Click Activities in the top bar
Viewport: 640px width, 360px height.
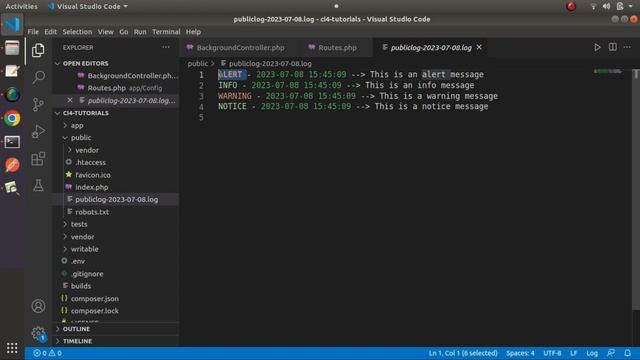tap(21, 6)
